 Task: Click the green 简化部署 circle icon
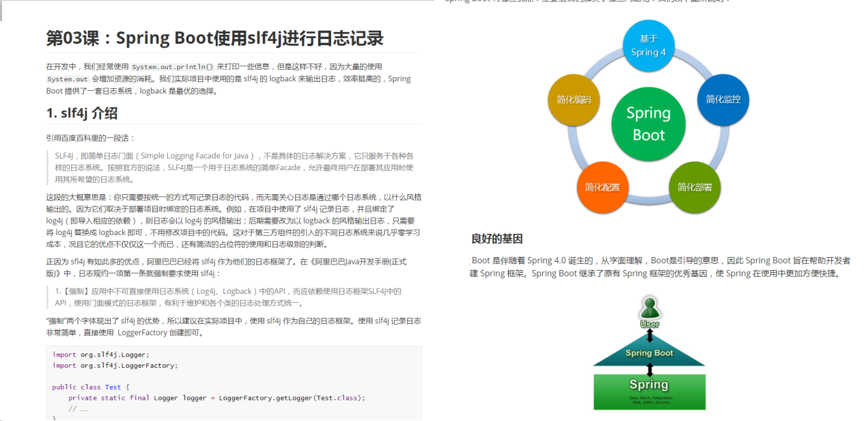click(694, 187)
